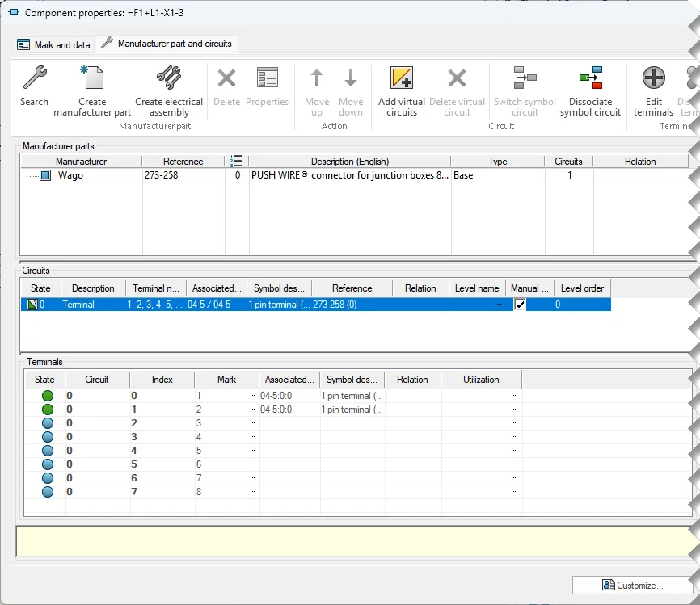Click blue state icon for mark 4
The width and height of the screenshot is (700, 605).
click(48, 437)
